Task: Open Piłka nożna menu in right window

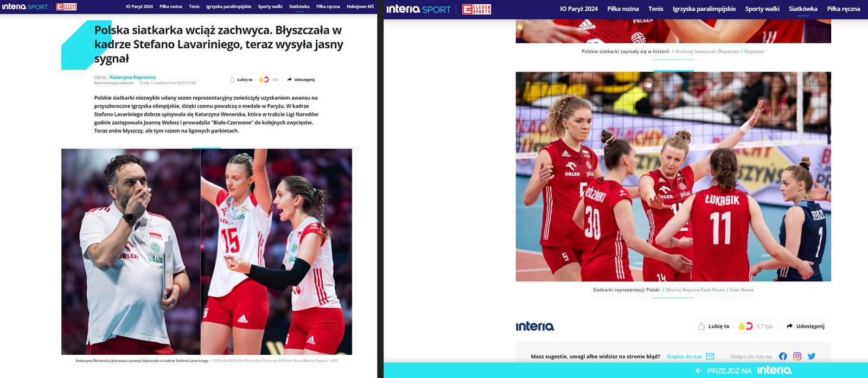Action: 623,9
